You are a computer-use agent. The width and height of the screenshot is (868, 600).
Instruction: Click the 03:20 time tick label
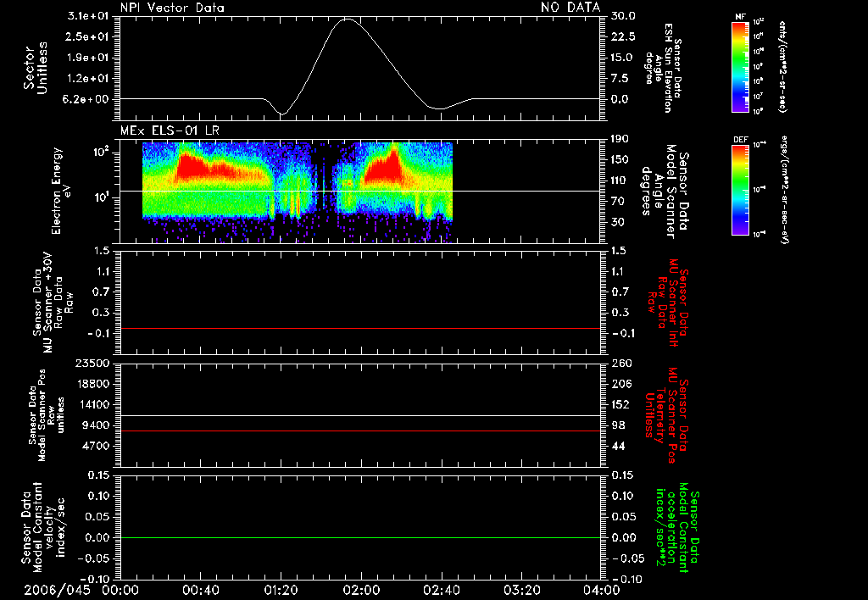pyautogui.click(x=521, y=590)
